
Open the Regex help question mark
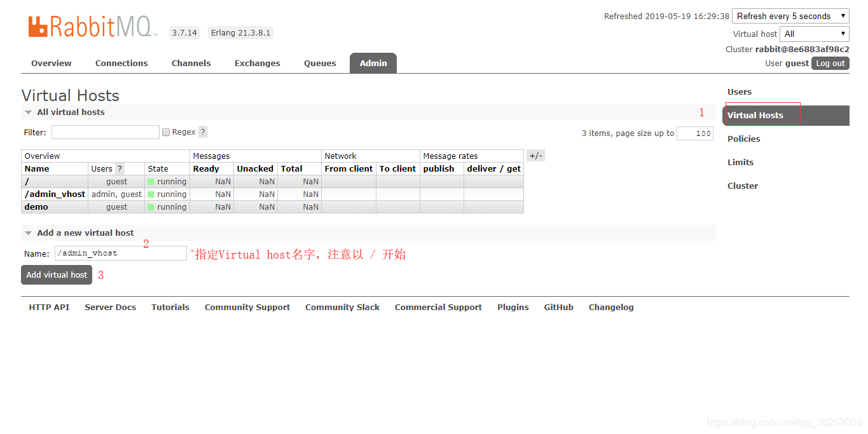[x=203, y=132]
